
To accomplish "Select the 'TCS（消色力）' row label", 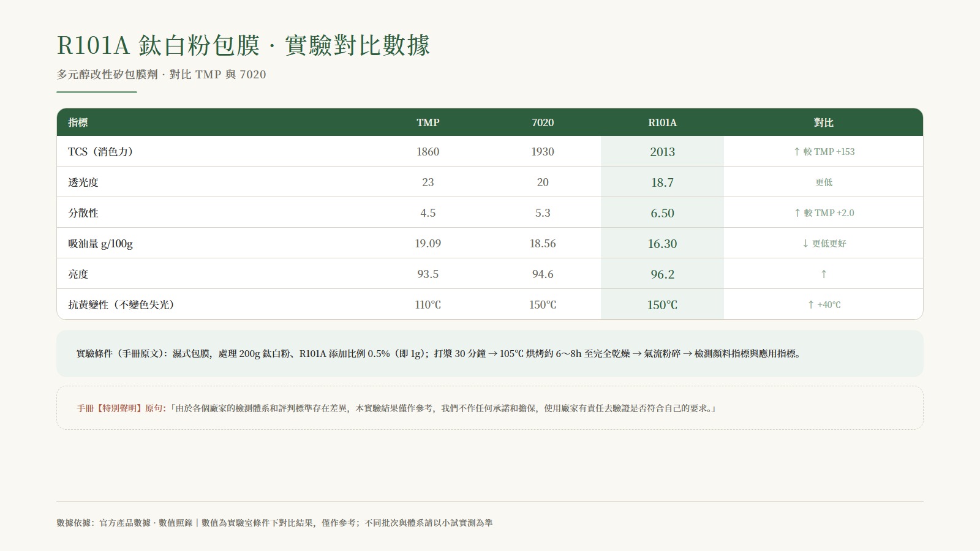I will tap(100, 152).
